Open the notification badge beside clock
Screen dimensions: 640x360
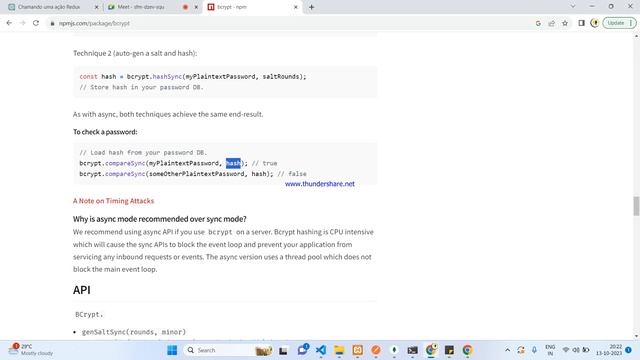[629, 350]
